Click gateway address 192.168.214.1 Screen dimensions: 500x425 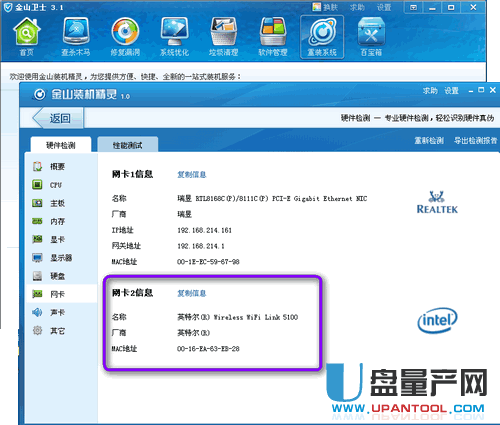201,246
